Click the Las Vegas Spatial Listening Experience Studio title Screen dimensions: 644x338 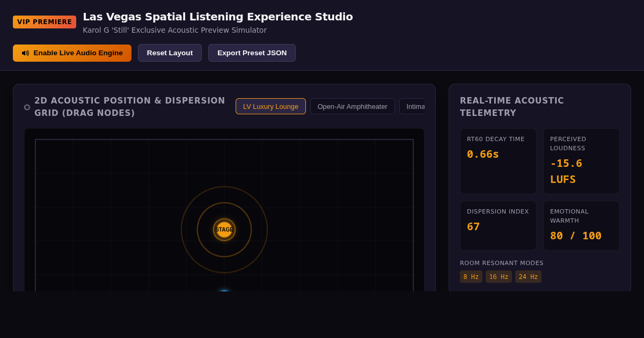[218, 17]
